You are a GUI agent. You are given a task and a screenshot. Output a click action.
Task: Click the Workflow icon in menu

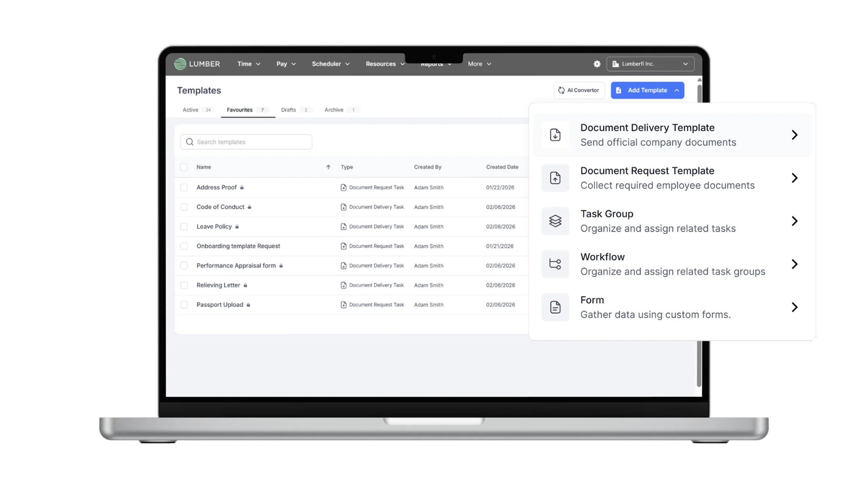pos(555,264)
